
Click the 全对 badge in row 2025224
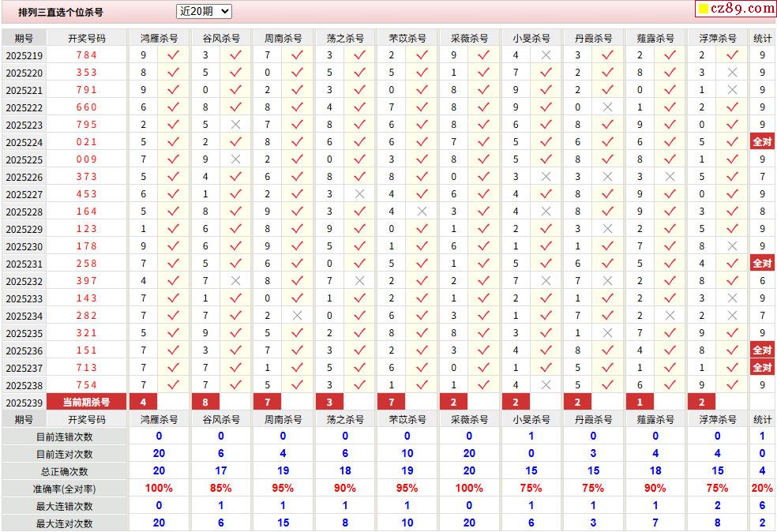[x=762, y=142]
